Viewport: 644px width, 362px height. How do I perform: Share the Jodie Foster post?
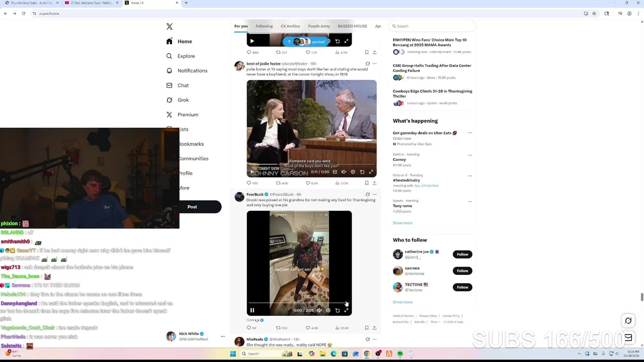(374, 183)
